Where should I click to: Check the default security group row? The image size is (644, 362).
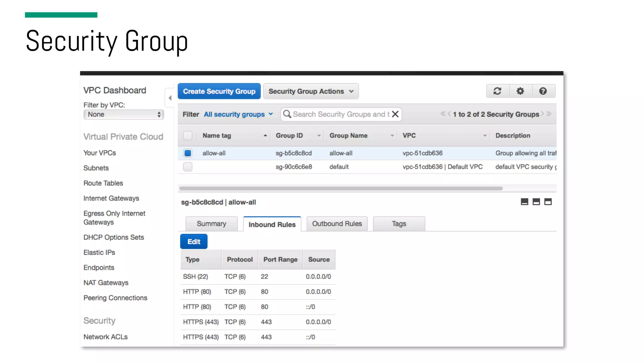pos(188,167)
